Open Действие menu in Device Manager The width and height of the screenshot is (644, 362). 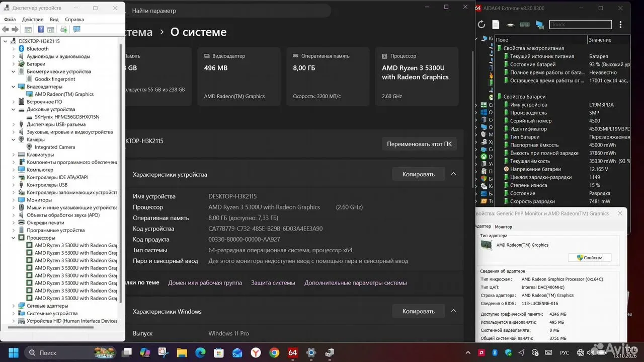(x=33, y=19)
